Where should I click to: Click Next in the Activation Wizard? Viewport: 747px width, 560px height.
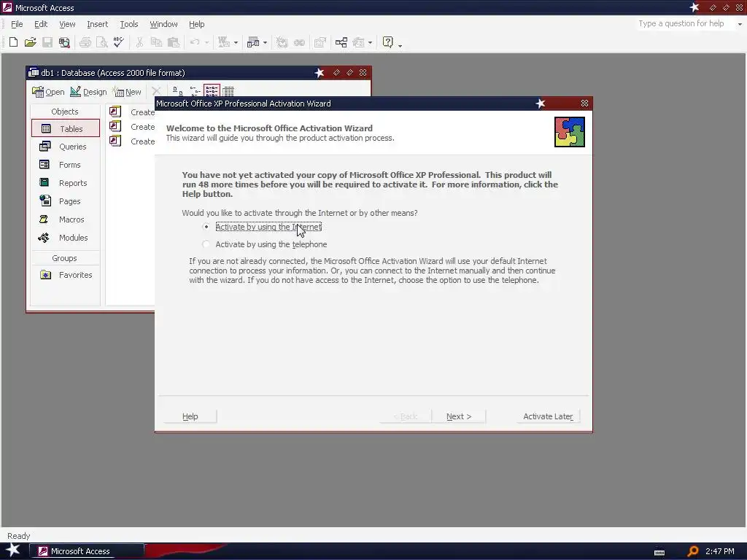(459, 416)
